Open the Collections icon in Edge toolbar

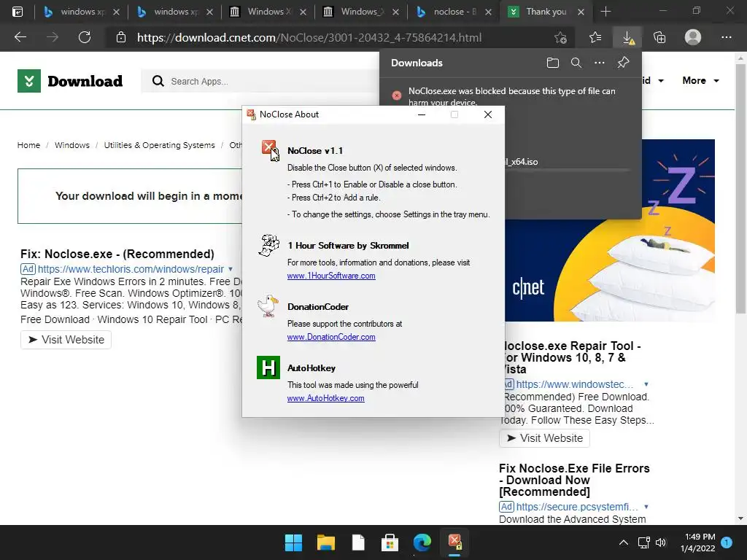659,37
